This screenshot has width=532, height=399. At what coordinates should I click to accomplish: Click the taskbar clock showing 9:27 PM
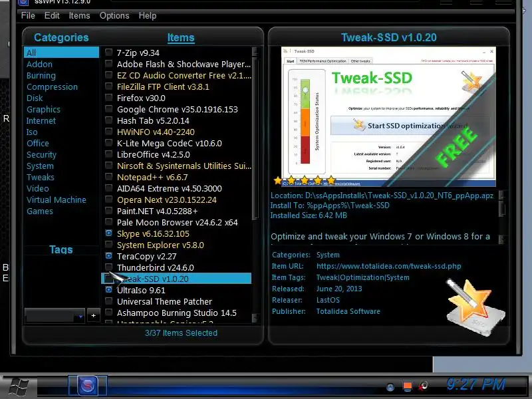475,385
